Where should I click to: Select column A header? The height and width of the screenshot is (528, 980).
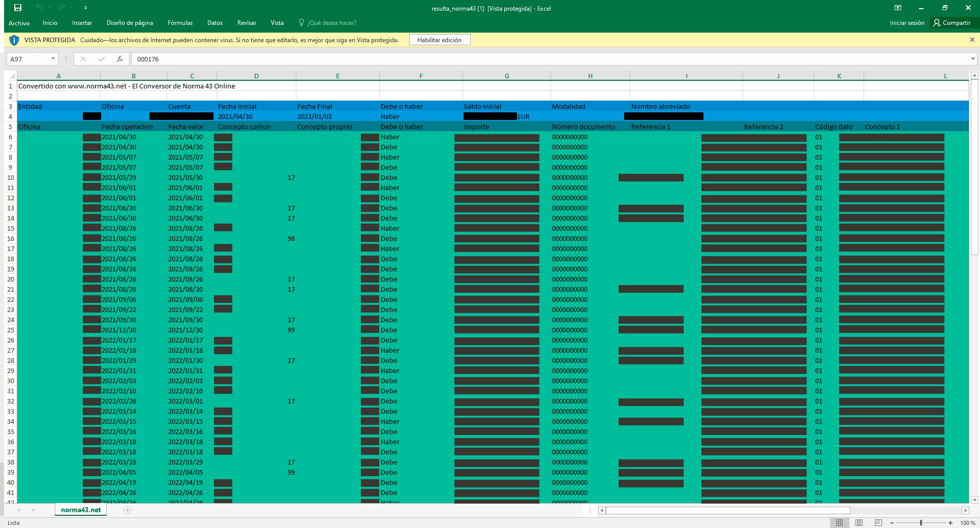pyautogui.click(x=58, y=76)
